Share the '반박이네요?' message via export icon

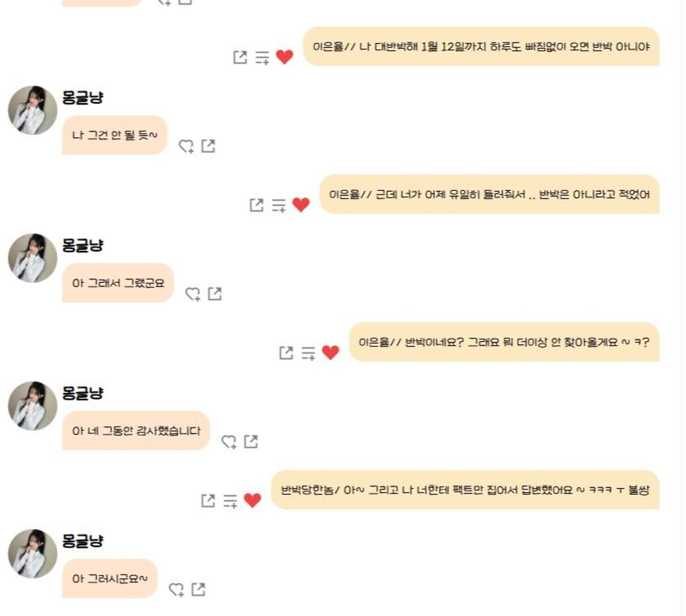coord(286,353)
